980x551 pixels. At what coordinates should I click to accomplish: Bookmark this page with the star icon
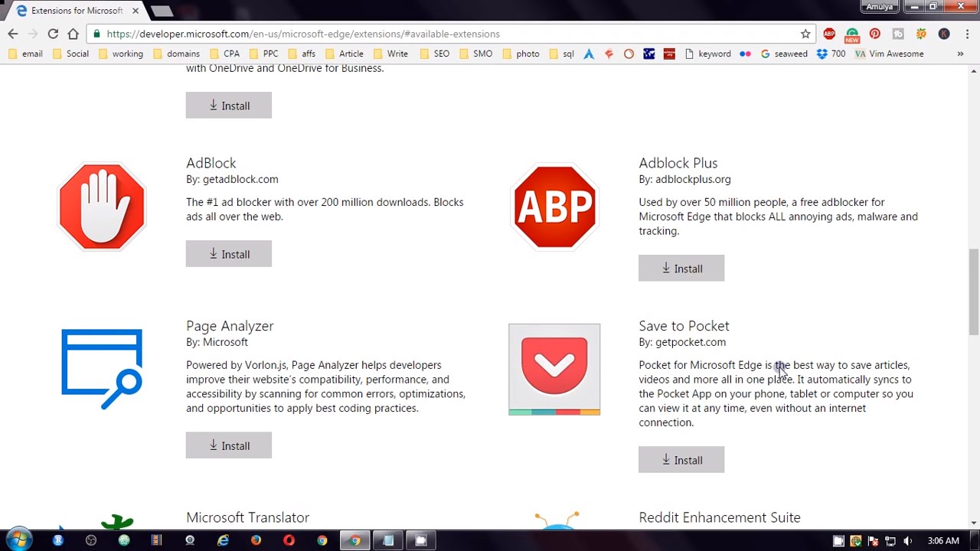coord(805,34)
